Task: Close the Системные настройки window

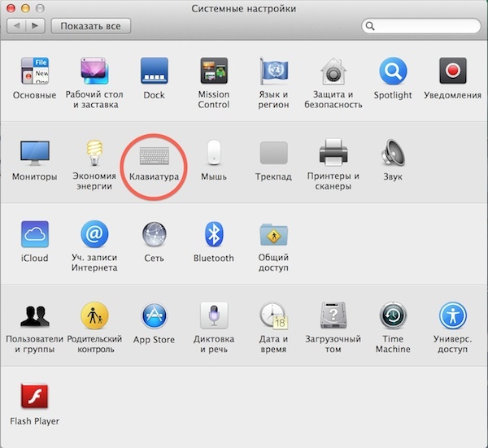Action: [x=11, y=8]
